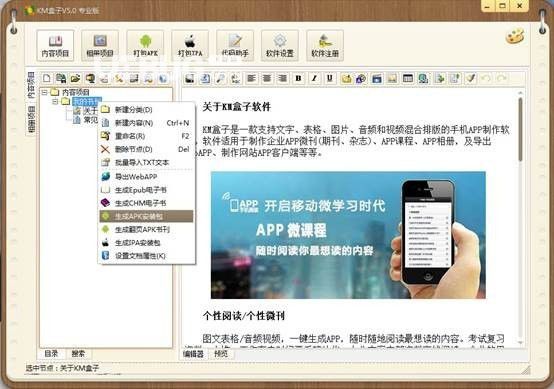
Task: Click the editor scrollbar down arrow
Action: coord(520,342)
